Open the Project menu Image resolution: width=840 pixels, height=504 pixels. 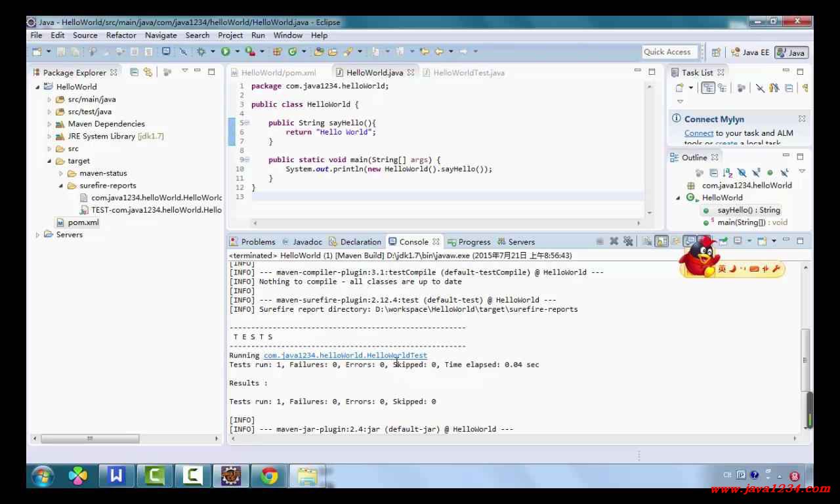[x=230, y=35]
